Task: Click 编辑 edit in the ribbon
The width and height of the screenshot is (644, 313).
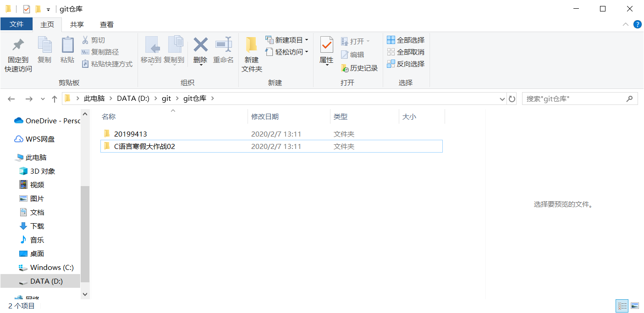Action: [352, 55]
